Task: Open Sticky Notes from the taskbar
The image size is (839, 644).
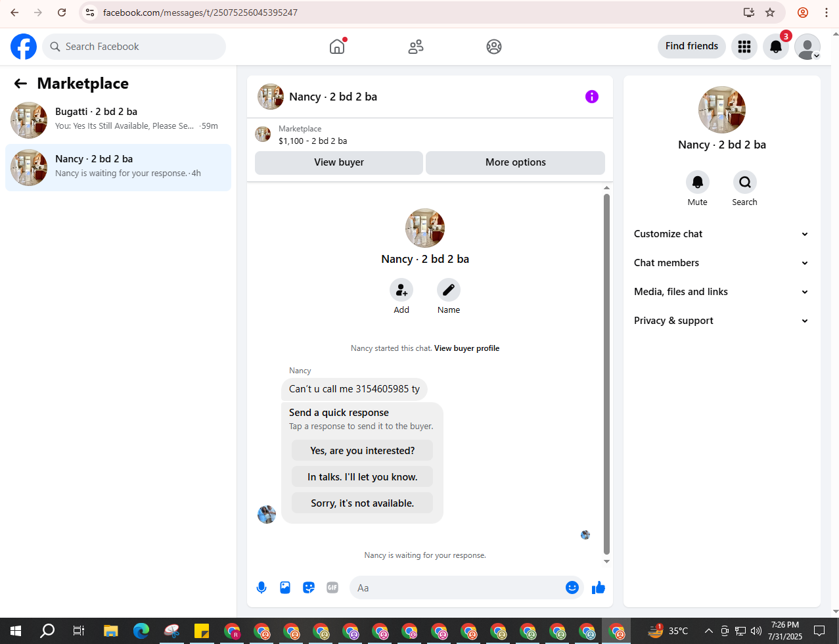Action: pos(202,632)
